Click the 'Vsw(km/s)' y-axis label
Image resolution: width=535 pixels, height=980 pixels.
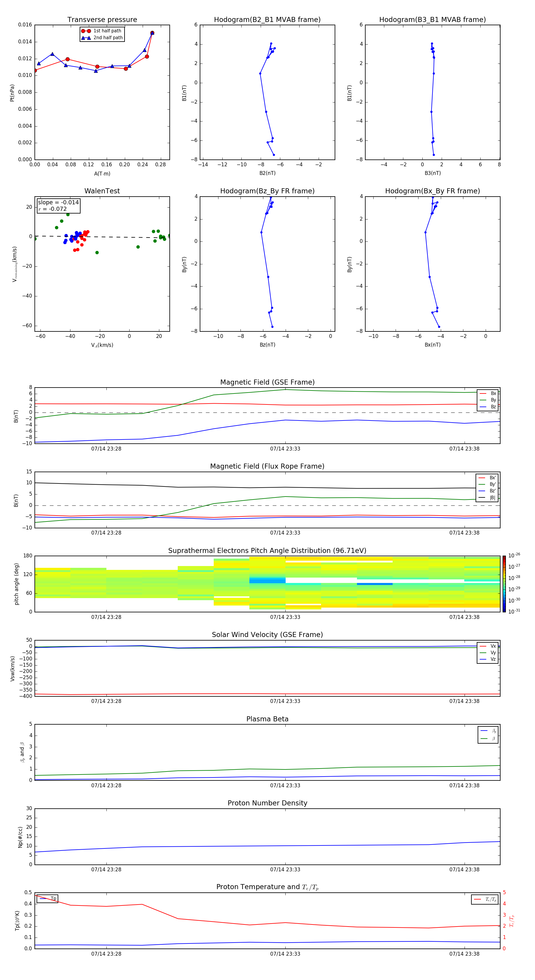pos(12,668)
